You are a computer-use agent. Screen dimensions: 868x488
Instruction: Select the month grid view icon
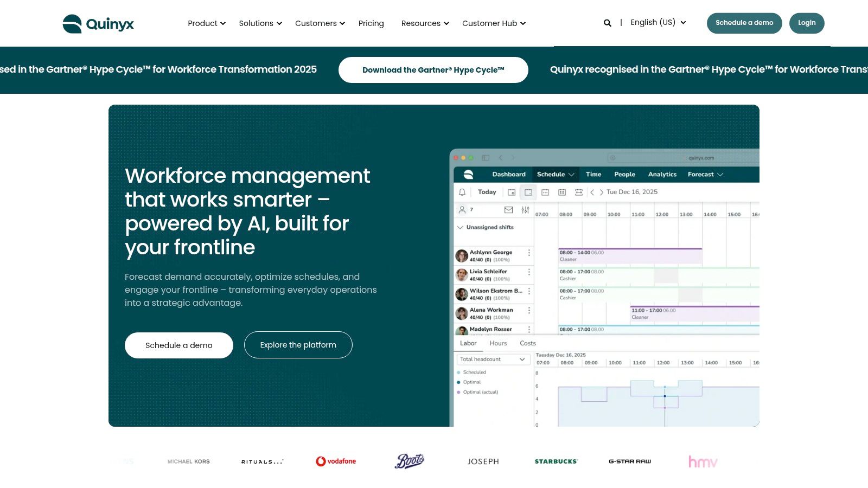coord(562,192)
